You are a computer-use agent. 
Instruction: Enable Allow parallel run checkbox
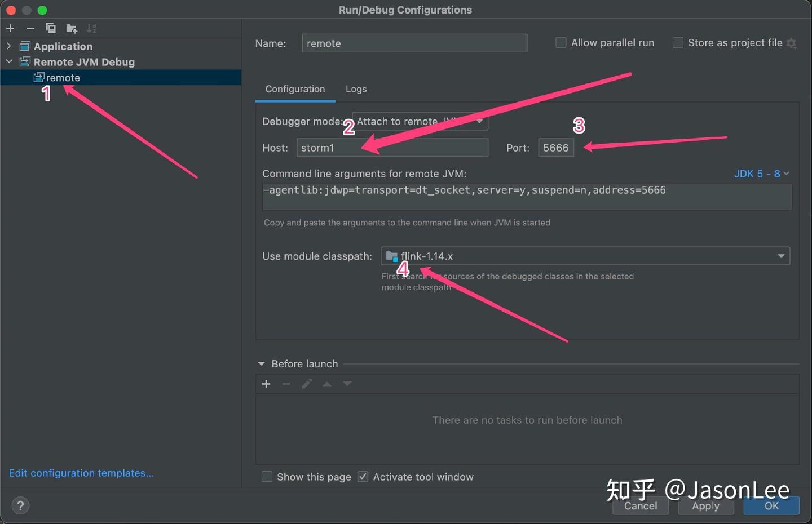coord(561,43)
